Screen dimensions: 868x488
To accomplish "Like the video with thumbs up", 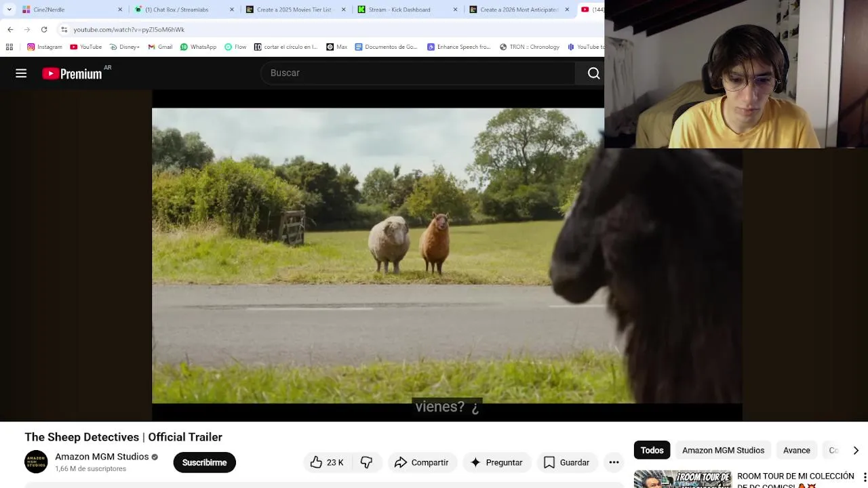I will [x=327, y=462].
